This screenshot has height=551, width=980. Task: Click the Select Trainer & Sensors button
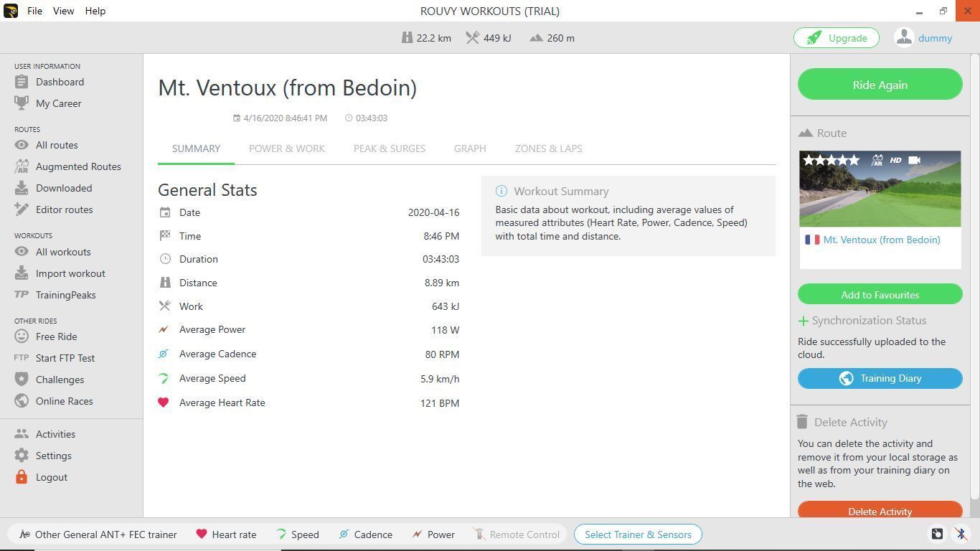click(x=638, y=534)
